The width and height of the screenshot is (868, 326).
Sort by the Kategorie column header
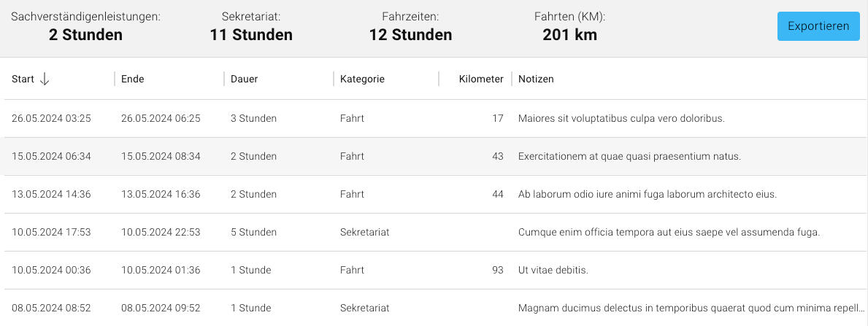click(362, 79)
